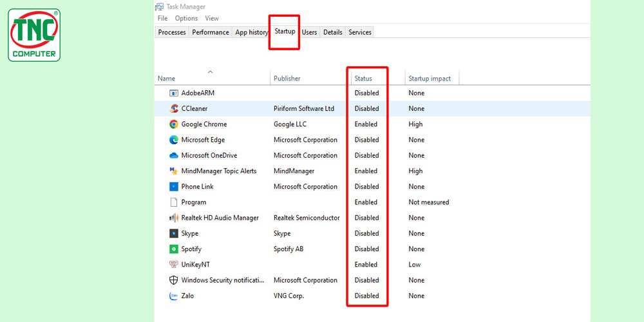Click the Phone Link icon
This screenshot has width=644, height=322.
(x=174, y=187)
